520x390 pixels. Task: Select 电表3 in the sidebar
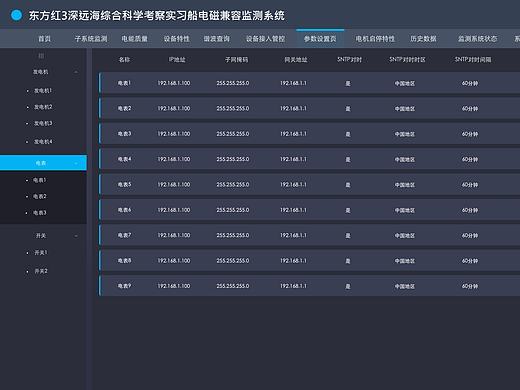[x=40, y=213]
